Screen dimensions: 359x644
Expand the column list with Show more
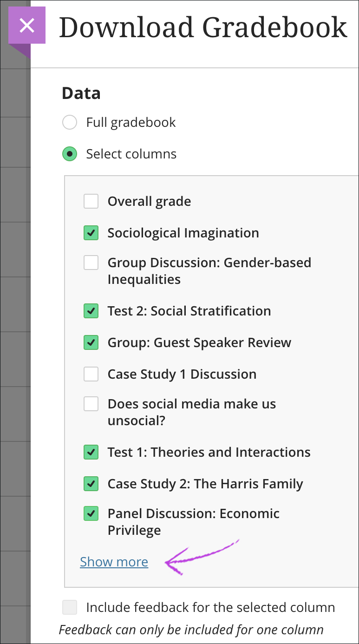[x=114, y=562]
